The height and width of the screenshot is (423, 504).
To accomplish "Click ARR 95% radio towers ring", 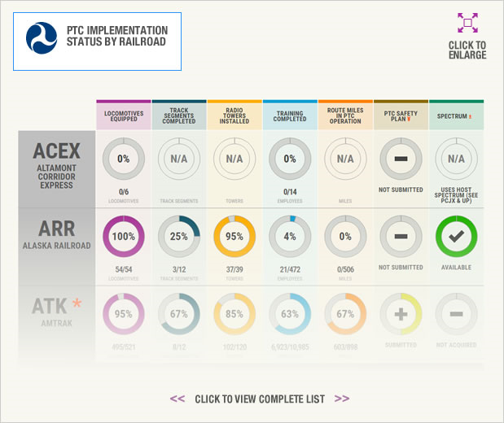I will [x=234, y=237].
